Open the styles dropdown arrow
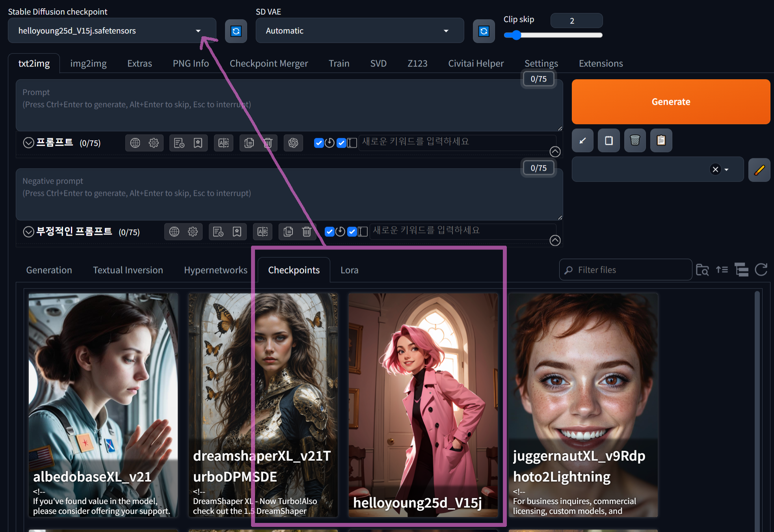This screenshot has height=532, width=774. click(x=726, y=169)
